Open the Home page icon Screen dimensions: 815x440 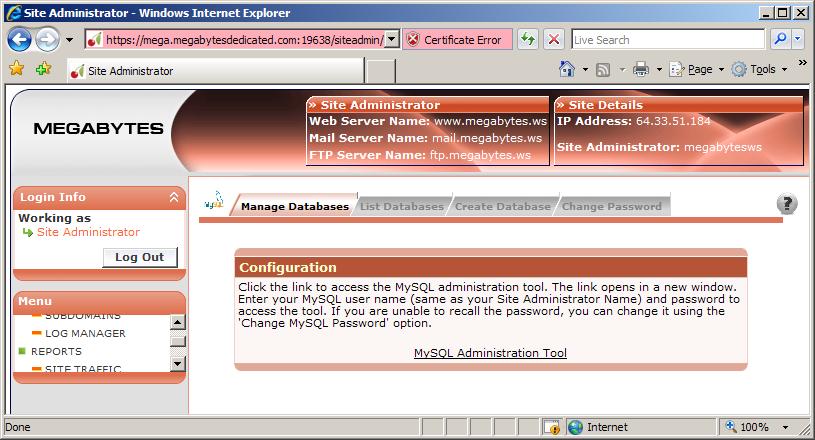(x=567, y=69)
